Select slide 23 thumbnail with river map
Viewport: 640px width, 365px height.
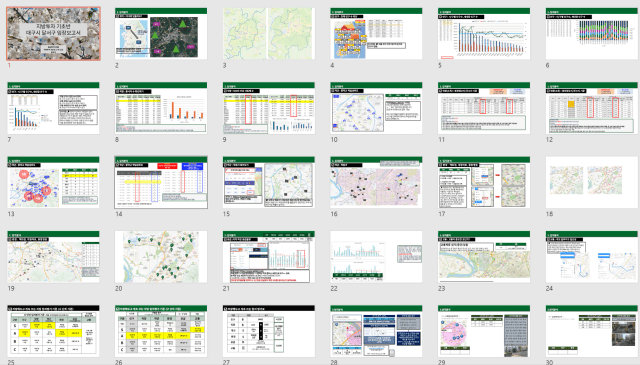coord(484,257)
